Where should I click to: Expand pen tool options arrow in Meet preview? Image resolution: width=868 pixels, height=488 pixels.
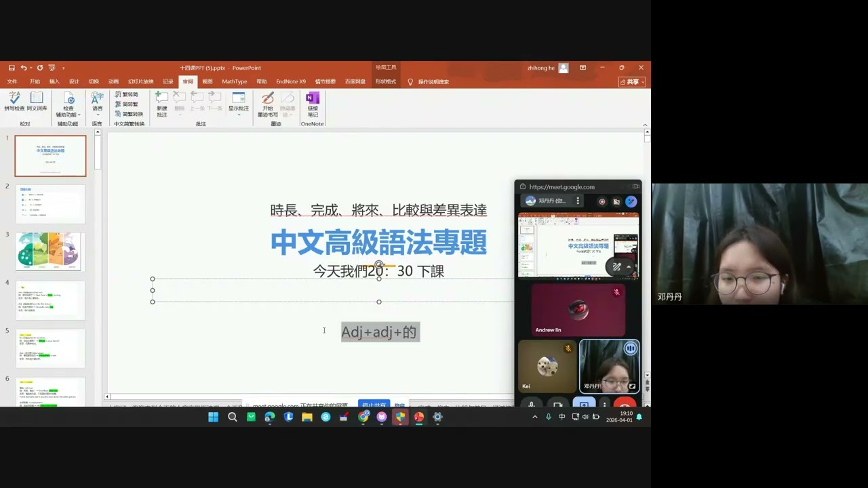pyautogui.click(x=629, y=267)
